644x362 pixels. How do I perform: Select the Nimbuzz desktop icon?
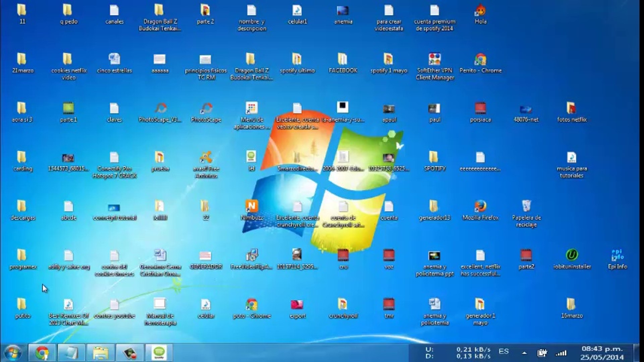pos(251,210)
